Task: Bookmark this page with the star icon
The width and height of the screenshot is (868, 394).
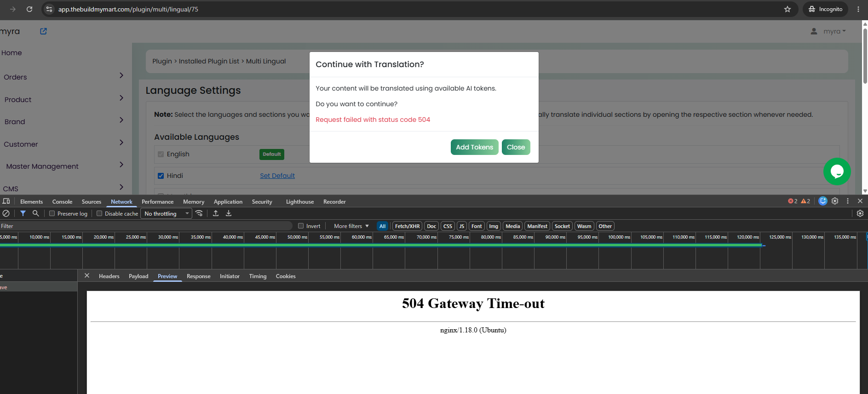Action: click(788, 9)
